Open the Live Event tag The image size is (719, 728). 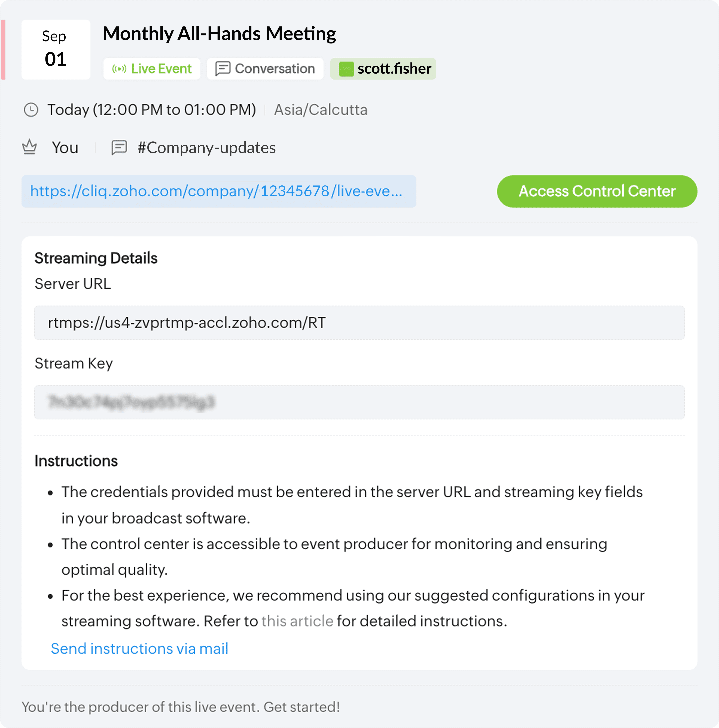point(152,69)
